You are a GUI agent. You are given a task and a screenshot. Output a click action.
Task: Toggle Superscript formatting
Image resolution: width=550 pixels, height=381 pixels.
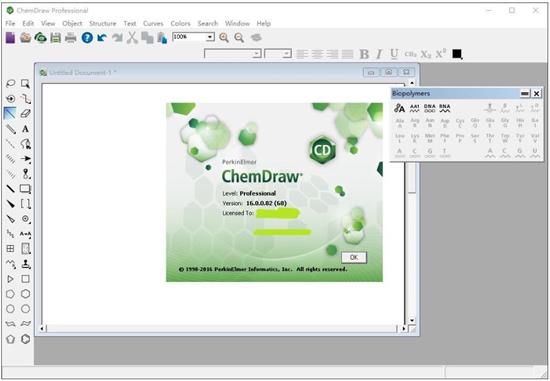(x=441, y=54)
